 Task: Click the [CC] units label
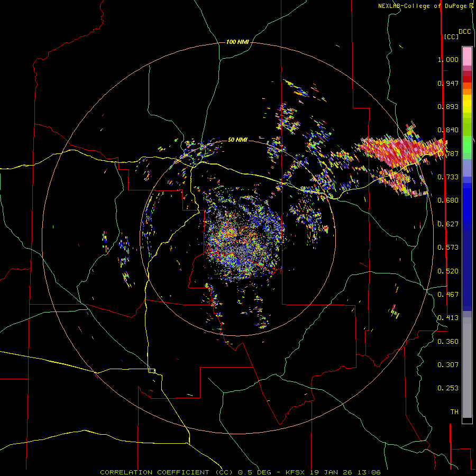pos(451,36)
